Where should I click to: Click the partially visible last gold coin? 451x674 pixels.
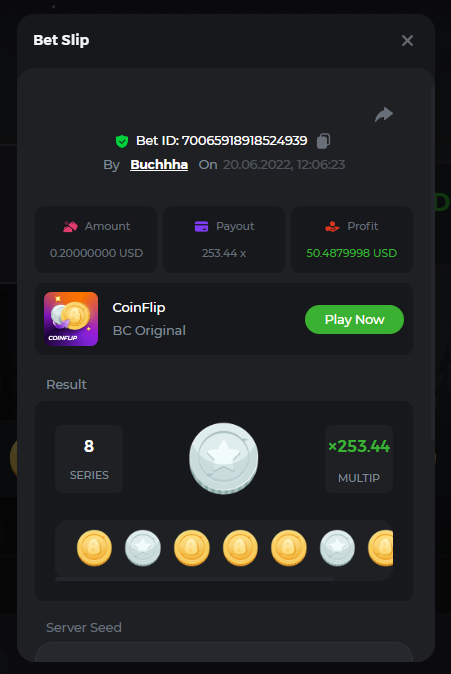(x=381, y=548)
